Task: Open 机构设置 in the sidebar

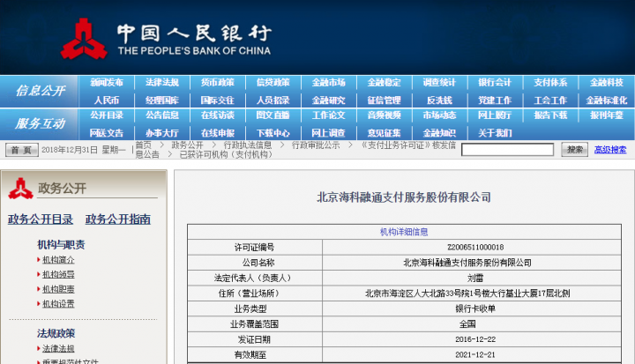Action: (x=58, y=304)
